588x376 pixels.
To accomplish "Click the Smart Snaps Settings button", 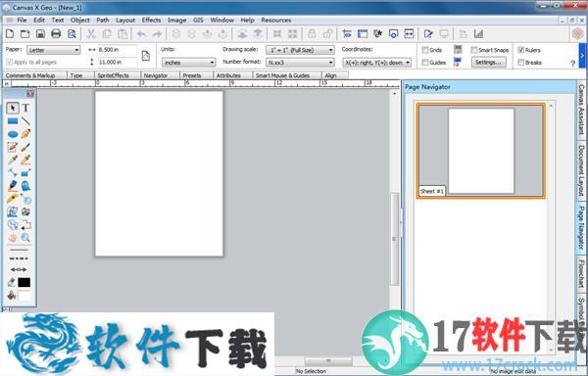I will point(488,62).
